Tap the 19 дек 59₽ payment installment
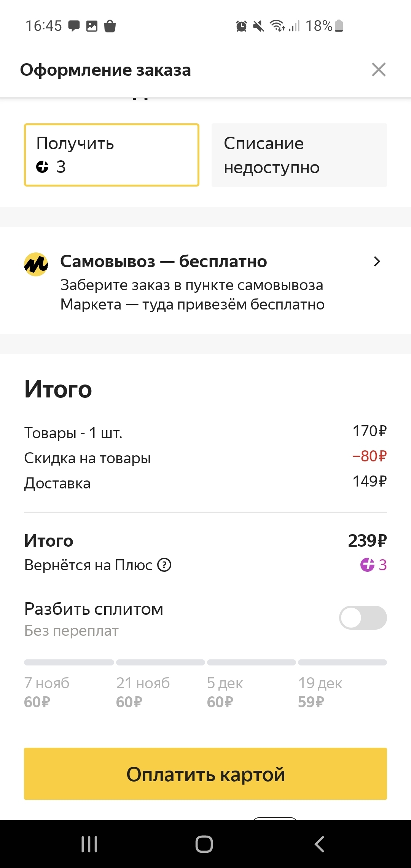 point(320,692)
